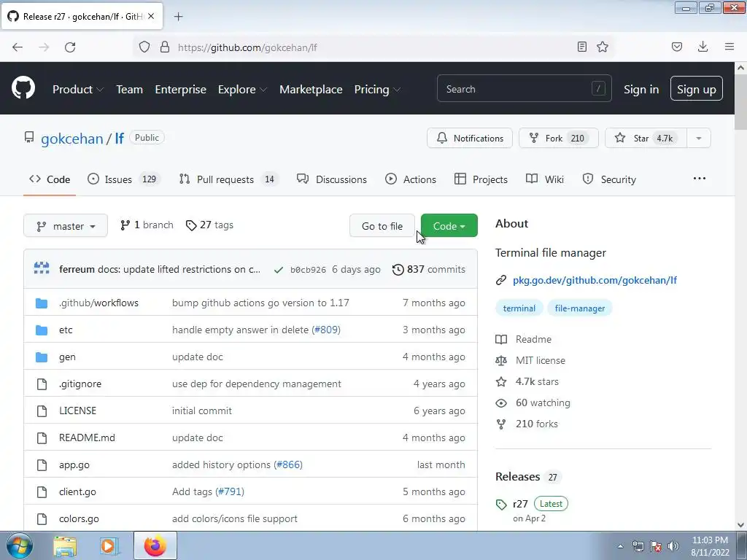Click the Sign in link
Viewport: 747px width, 560px height.
[x=641, y=89]
